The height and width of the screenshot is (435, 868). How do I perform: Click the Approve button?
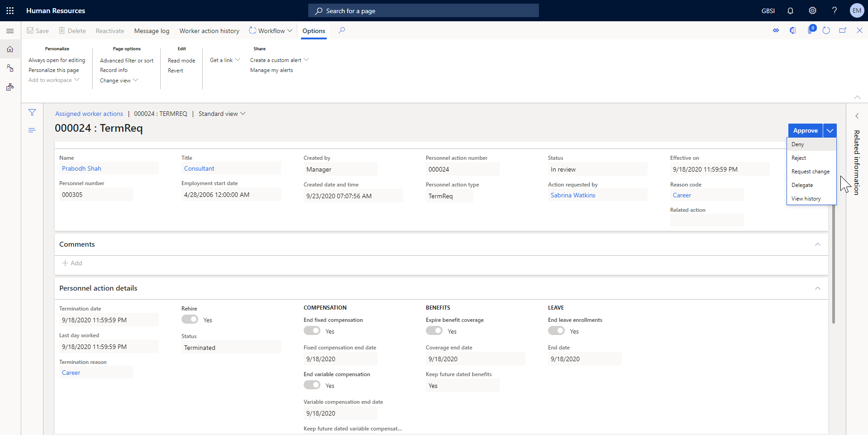pyautogui.click(x=806, y=130)
